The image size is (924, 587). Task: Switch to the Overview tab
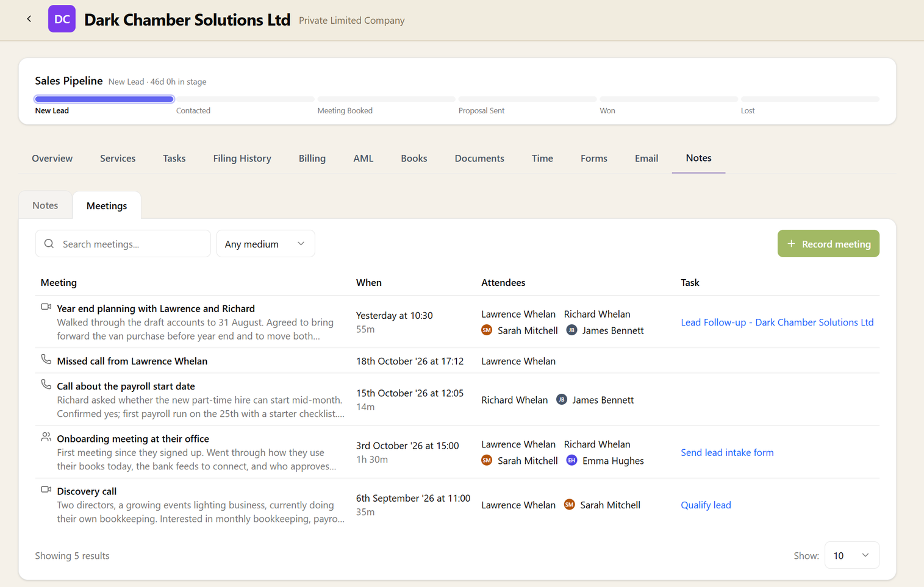coord(52,158)
